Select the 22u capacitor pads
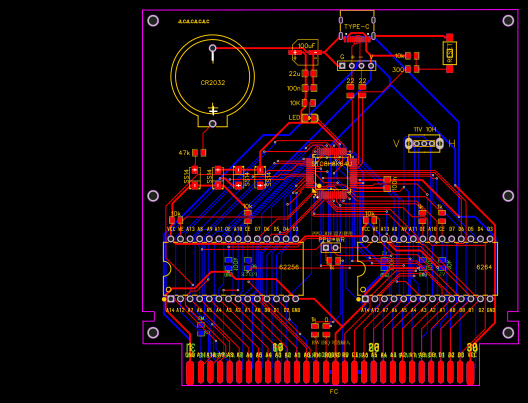 [x=309, y=73]
